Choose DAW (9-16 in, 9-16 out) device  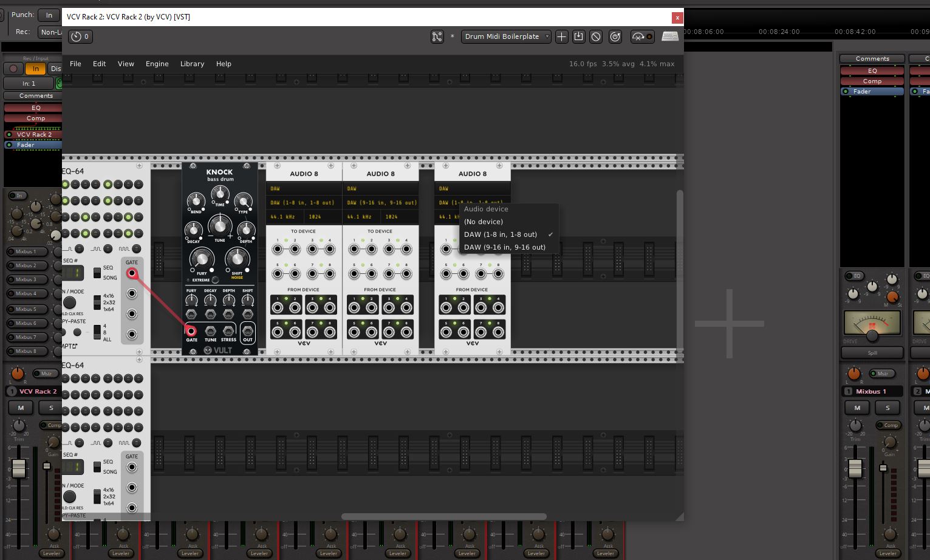504,247
